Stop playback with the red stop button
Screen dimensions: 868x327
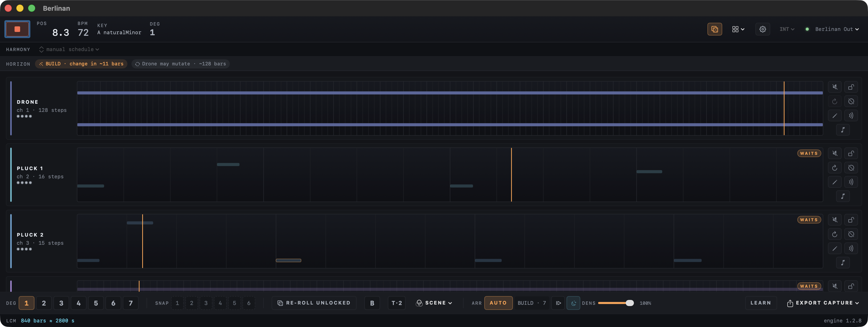tap(17, 29)
